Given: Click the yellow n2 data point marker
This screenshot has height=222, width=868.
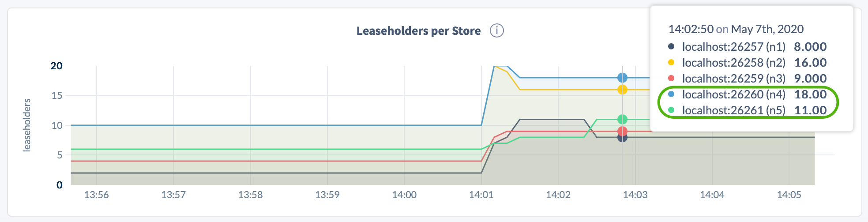Looking at the screenshot, I should pyautogui.click(x=622, y=90).
